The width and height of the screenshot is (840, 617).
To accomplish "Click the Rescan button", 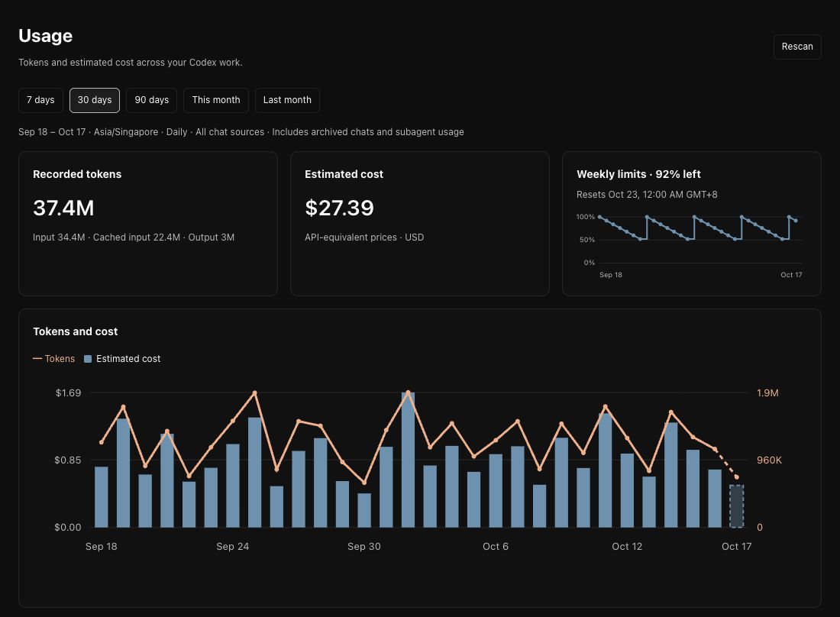I will [x=796, y=47].
